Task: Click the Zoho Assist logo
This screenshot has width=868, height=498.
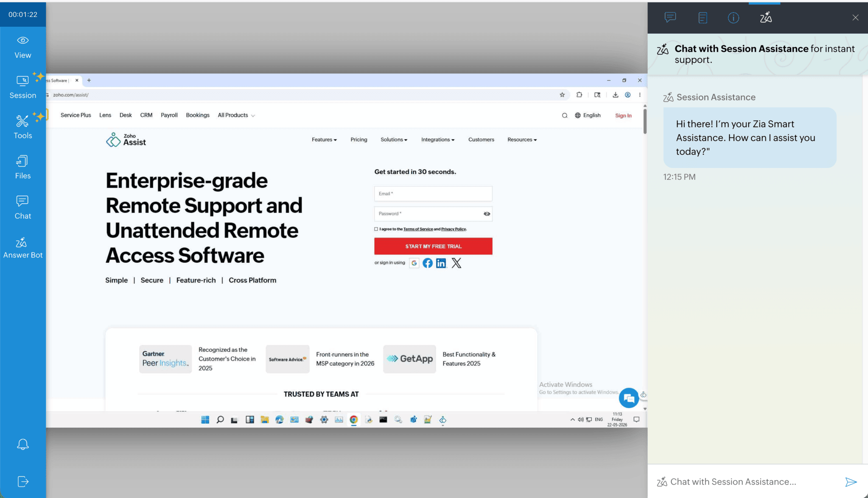Action: pyautogui.click(x=126, y=140)
